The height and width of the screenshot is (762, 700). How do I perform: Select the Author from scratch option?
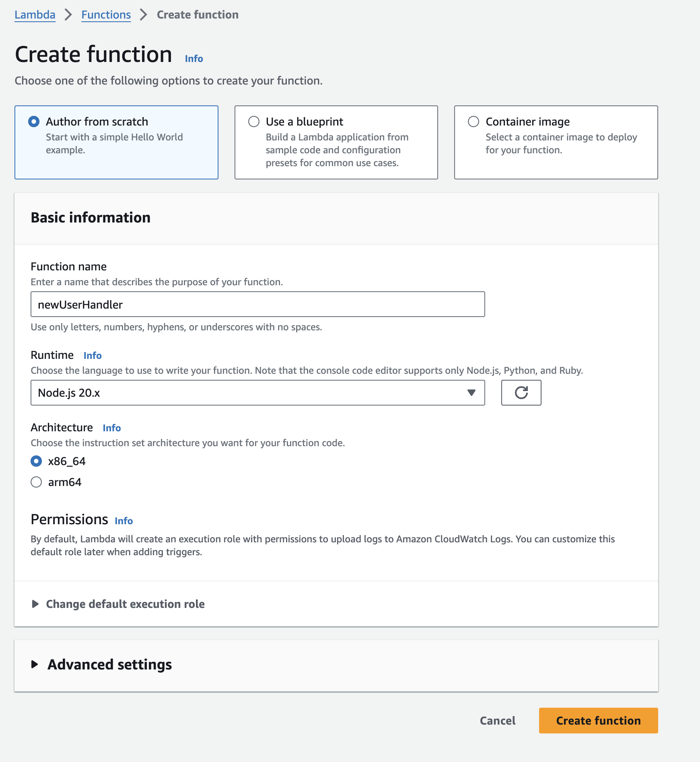[x=34, y=121]
